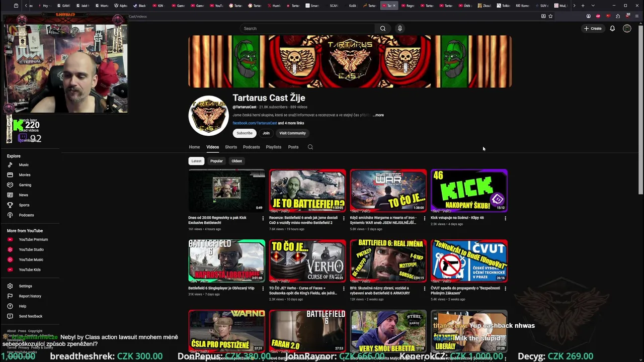Viewport: 644px width, 362px height.
Task: Open the Verho Curse of Faces thumbnail
Action: (307, 261)
